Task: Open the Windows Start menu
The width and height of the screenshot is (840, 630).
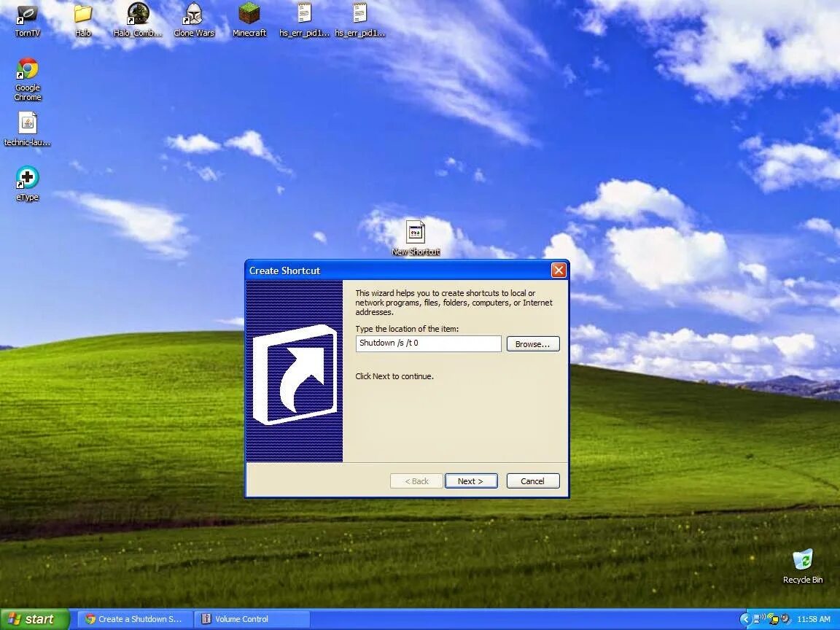Action: 34,619
